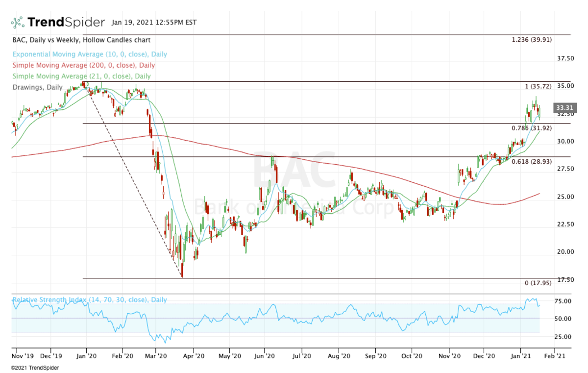Click the 75.00 RSI axis value
This screenshot has width=588, height=373.
coord(563,301)
